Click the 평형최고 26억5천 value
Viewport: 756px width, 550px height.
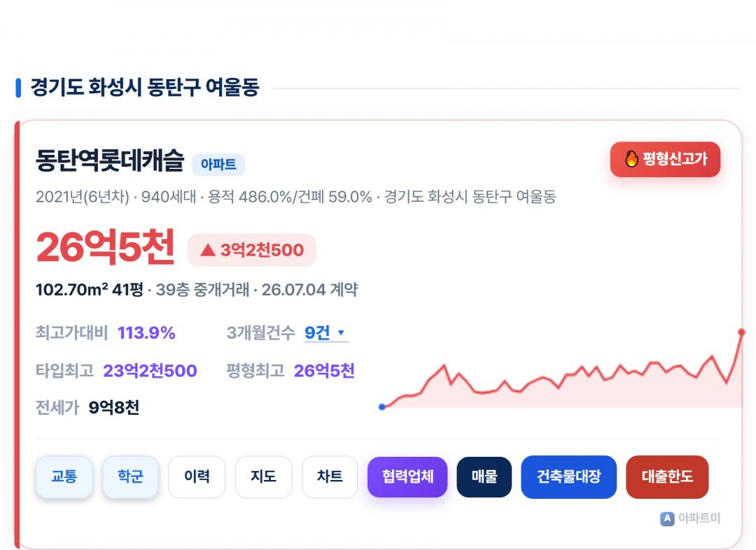pyautogui.click(x=324, y=371)
